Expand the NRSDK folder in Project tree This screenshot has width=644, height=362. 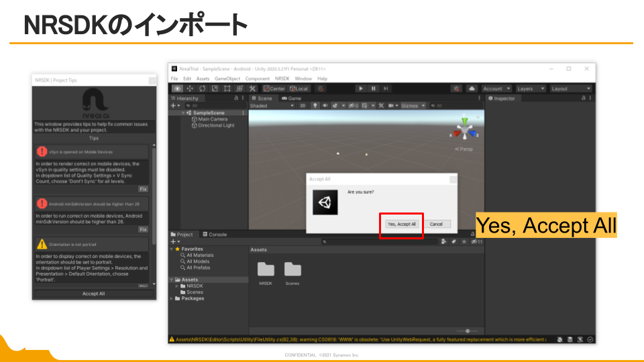point(177,286)
